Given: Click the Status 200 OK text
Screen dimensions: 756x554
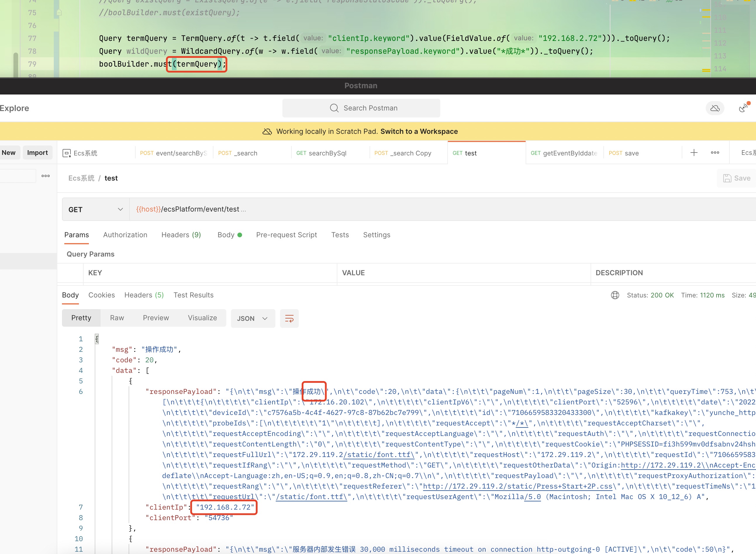Looking at the screenshot, I should click(650, 295).
